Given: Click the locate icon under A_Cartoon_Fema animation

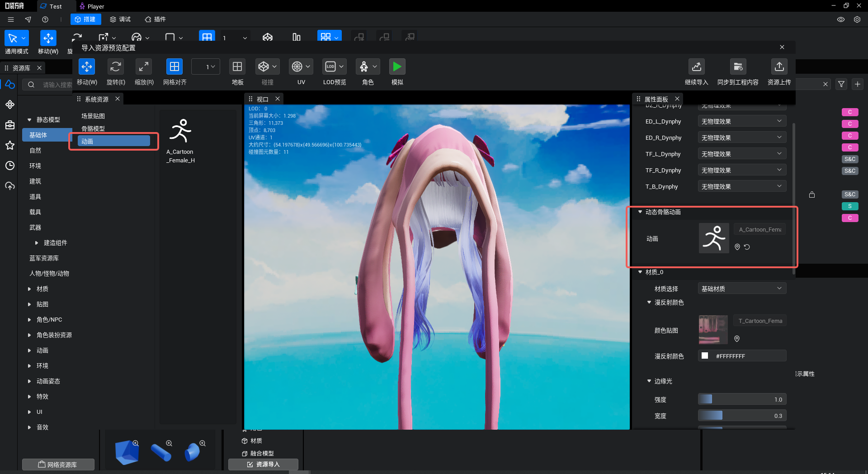Looking at the screenshot, I should [737, 247].
